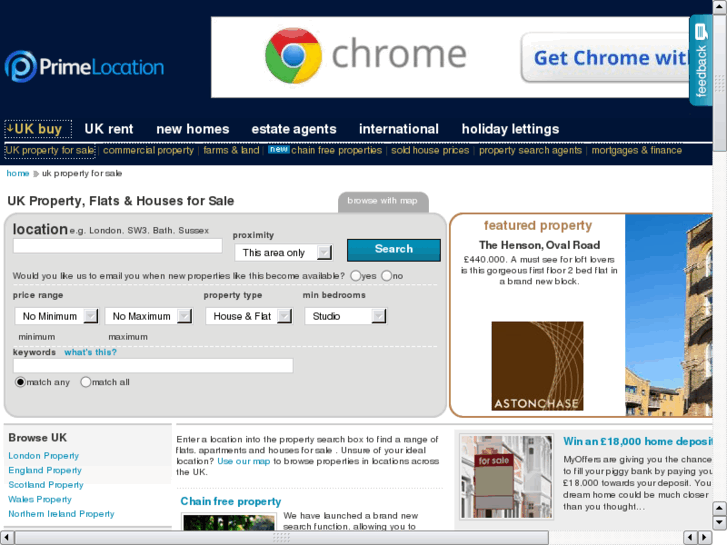
Task: Open UK property for sale submenu link
Action: coord(50,150)
